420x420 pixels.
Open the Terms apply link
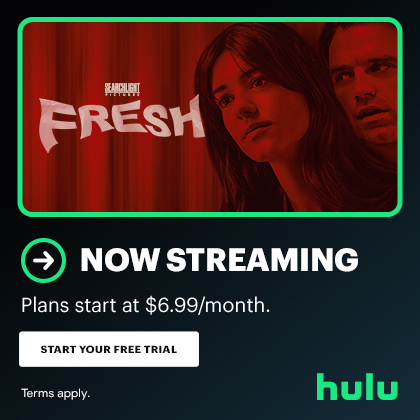tap(55, 393)
